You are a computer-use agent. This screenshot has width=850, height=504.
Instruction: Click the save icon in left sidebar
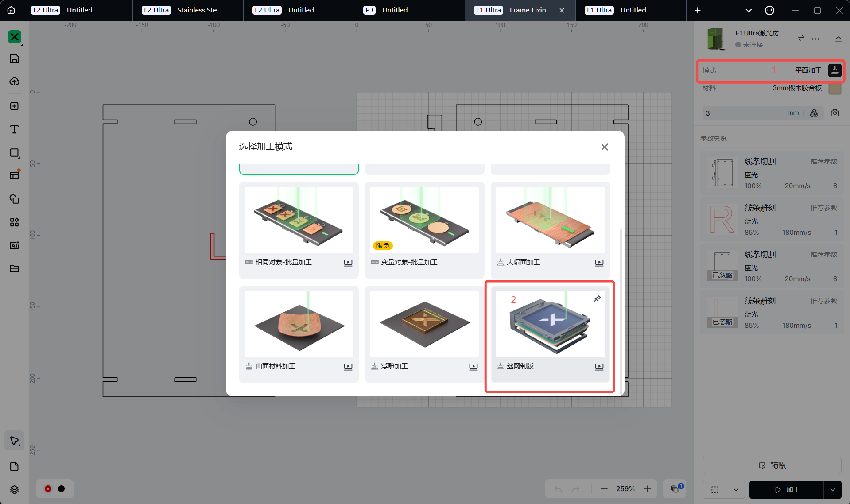click(14, 59)
